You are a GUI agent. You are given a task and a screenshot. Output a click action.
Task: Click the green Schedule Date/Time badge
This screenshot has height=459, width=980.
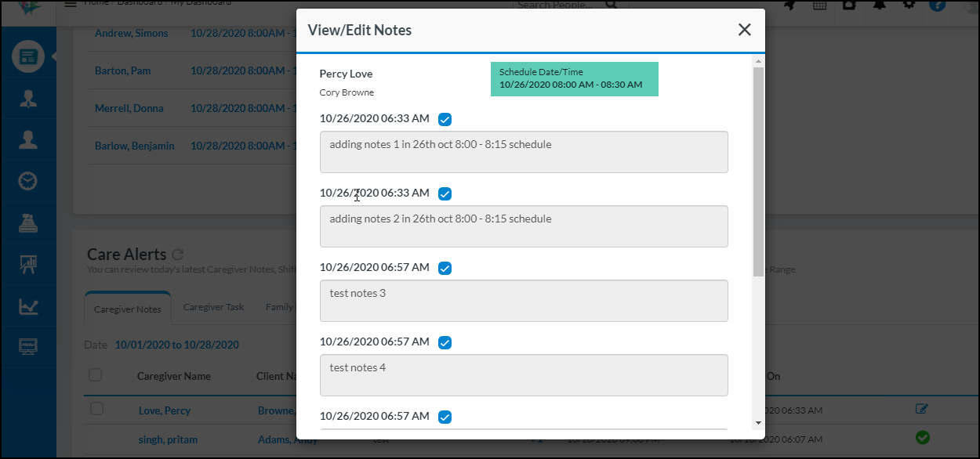[574, 79]
